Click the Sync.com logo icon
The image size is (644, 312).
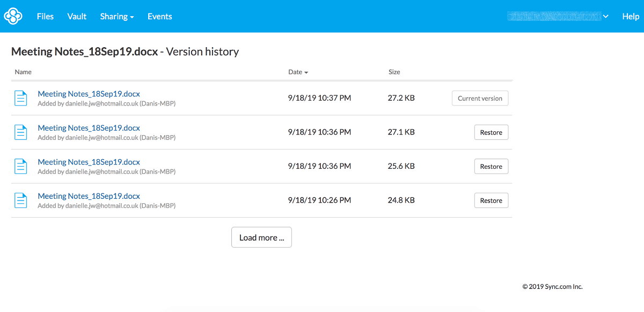coord(13,16)
